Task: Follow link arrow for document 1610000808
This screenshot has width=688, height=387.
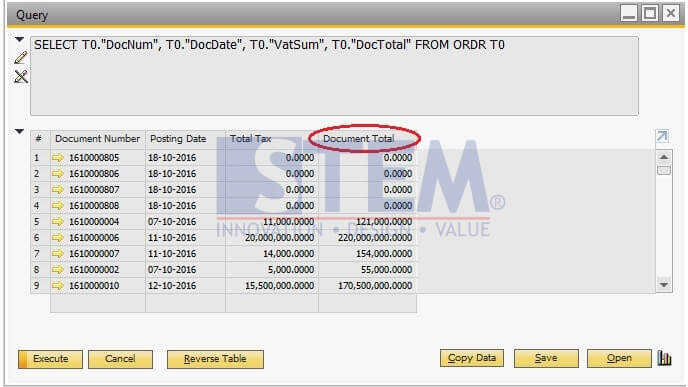Action: point(58,205)
